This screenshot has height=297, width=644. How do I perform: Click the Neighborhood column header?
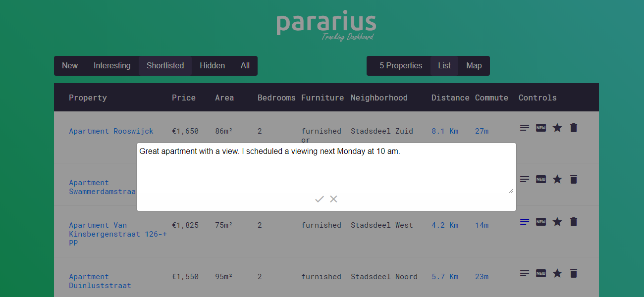[x=379, y=98]
